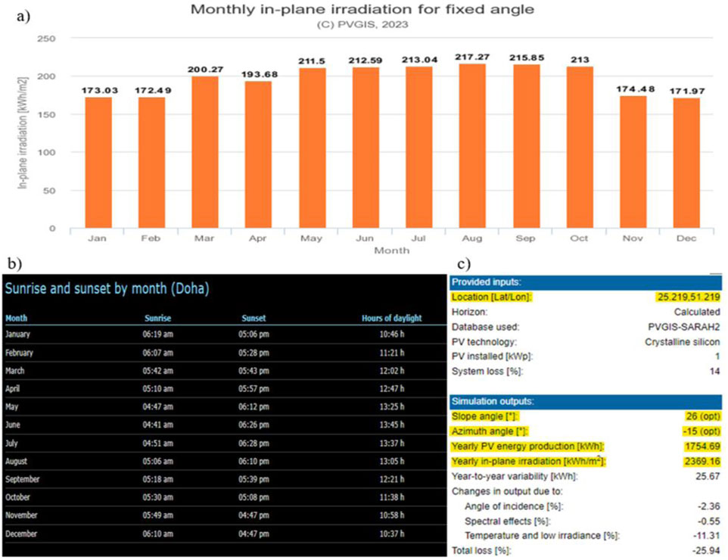Click the chart title "Monthly in-plane irradiation for fixed angle"
This screenshot has width=728, height=560.
pyautogui.click(x=362, y=9)
